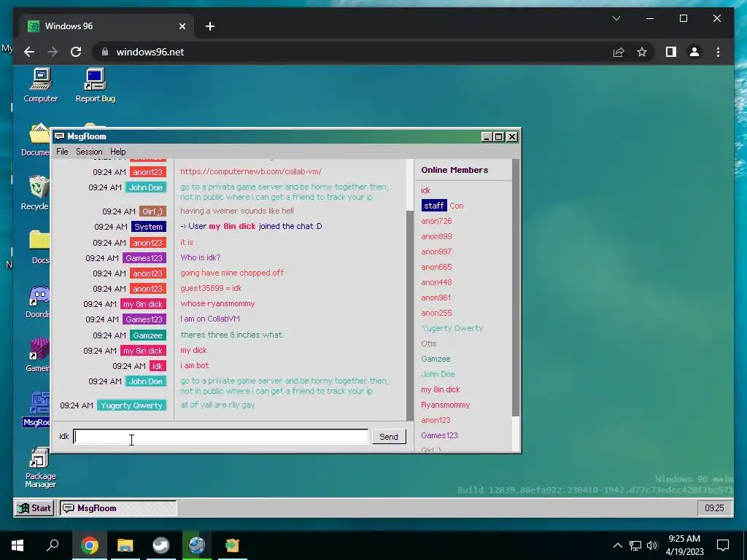This screenshot has width=747, height=560.
Task: Select member Yugerty Qwerty in Online Members
Action: [452, 328]
